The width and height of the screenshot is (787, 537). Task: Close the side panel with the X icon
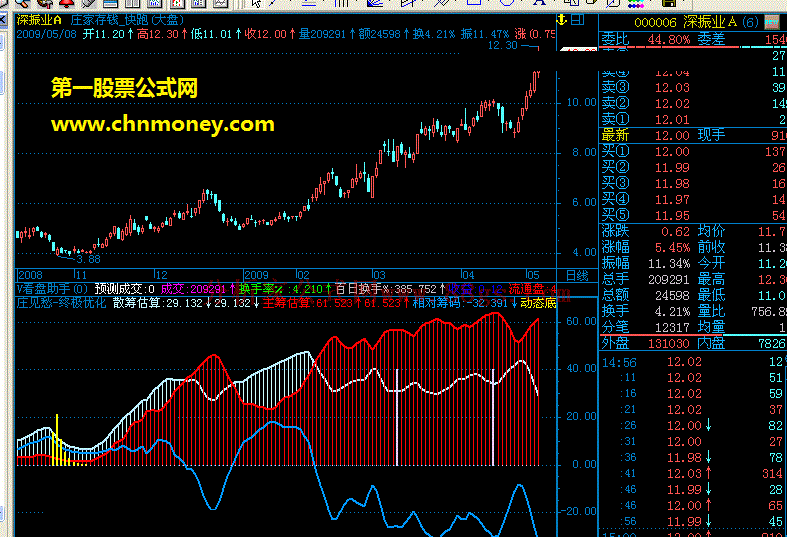[x=3, y=20]
